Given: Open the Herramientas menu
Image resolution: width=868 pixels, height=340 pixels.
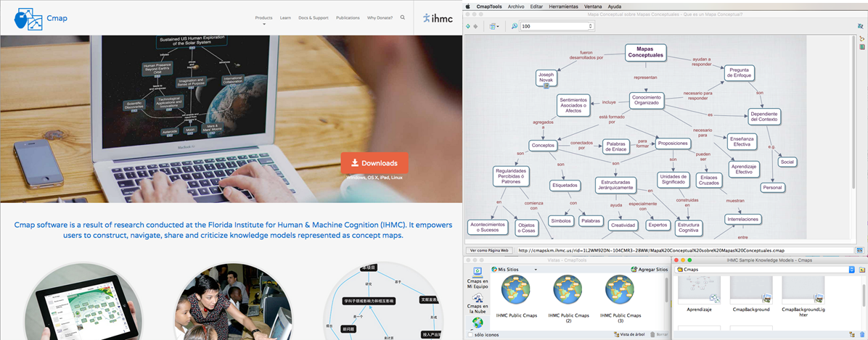Looking at the screenshot, I should point(563,6).
